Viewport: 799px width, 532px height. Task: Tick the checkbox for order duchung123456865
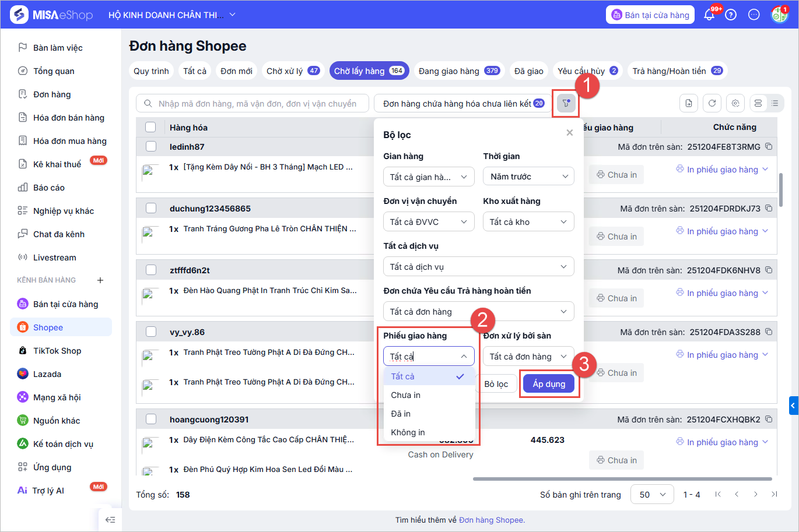coord(151,209)
